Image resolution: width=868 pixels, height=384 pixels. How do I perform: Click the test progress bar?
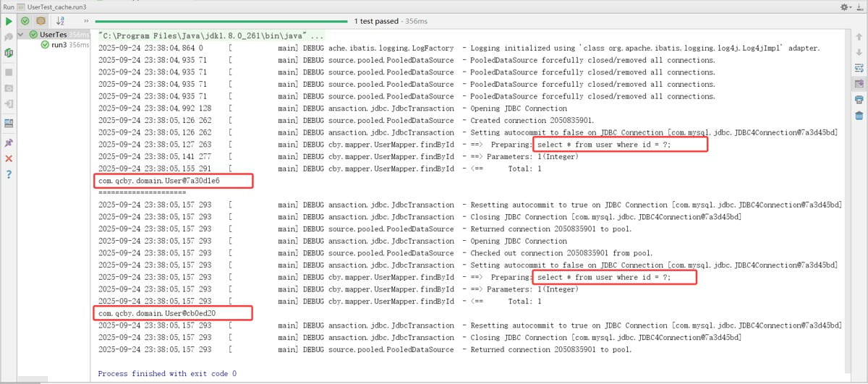(x=223, y=22)
